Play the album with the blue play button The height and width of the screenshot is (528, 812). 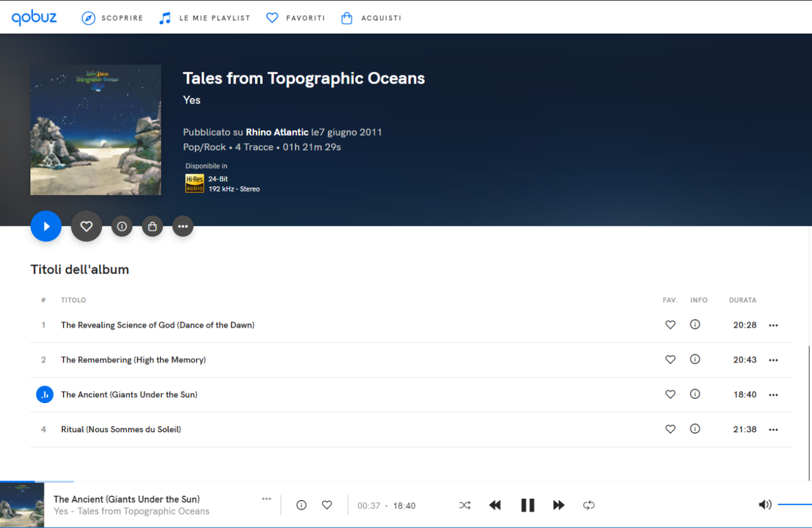[46, 226]
